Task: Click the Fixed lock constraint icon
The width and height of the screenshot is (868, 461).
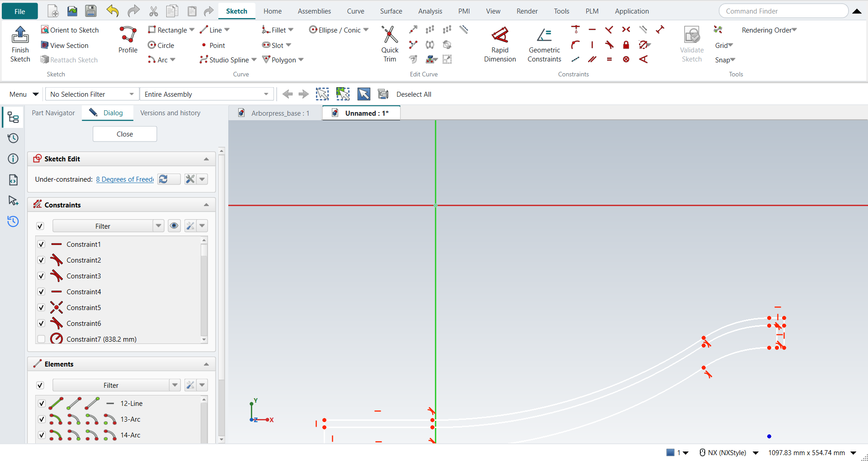Action: (x=626, y=45)
